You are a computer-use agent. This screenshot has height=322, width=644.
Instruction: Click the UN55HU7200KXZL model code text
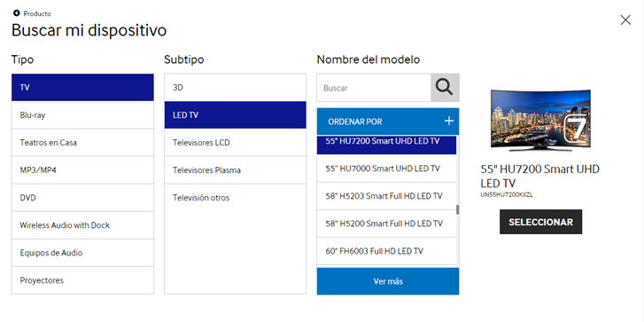(507, 194)
